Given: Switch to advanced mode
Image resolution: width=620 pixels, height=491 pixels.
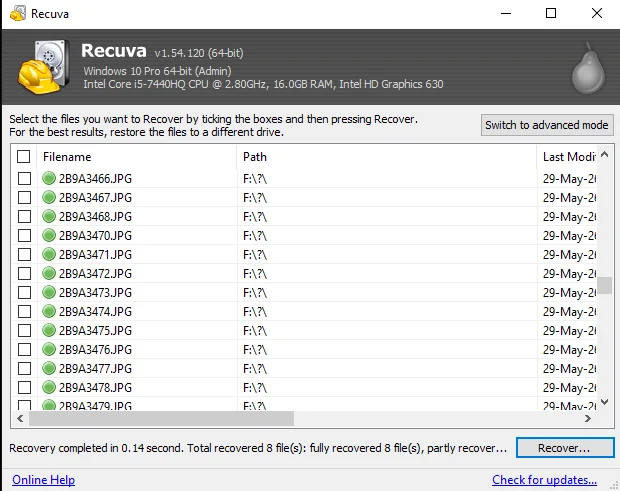Looking at the screenshot, I should click(x=547, y=125).
